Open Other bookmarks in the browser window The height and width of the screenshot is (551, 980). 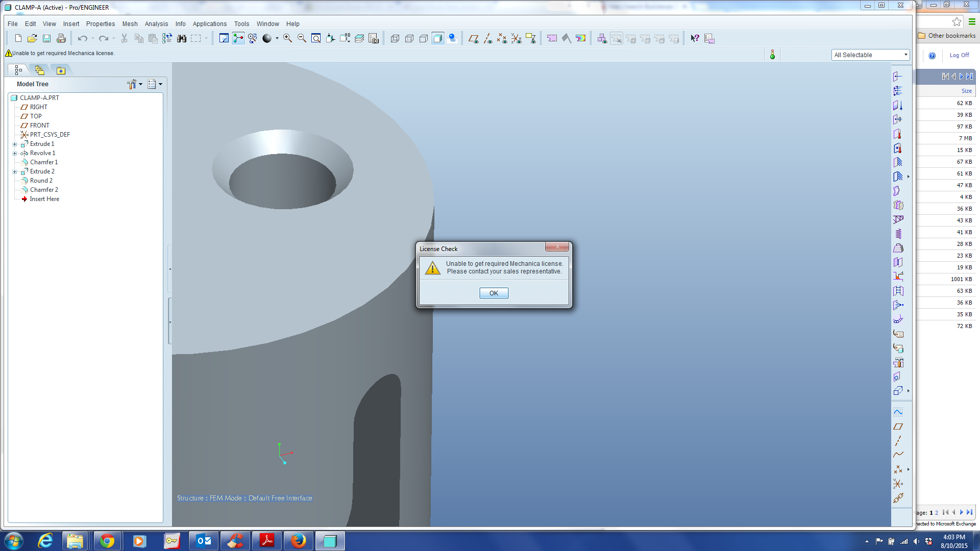tap(947, 36)
